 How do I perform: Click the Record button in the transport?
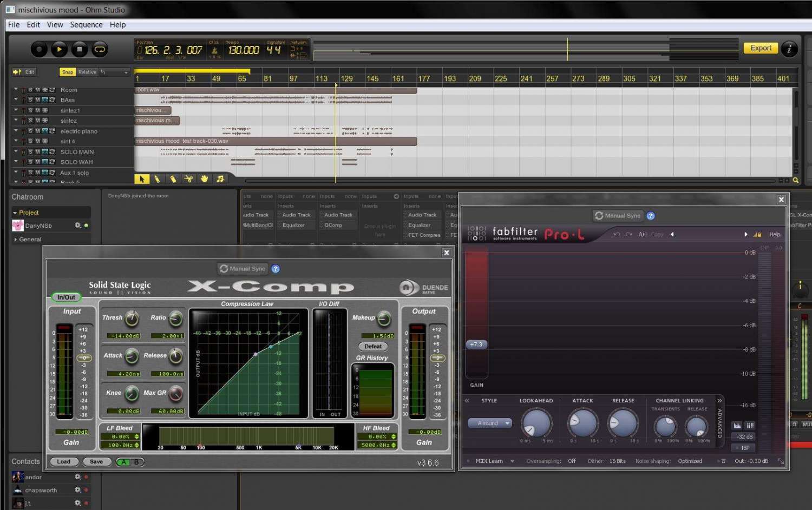pos(38,50)
